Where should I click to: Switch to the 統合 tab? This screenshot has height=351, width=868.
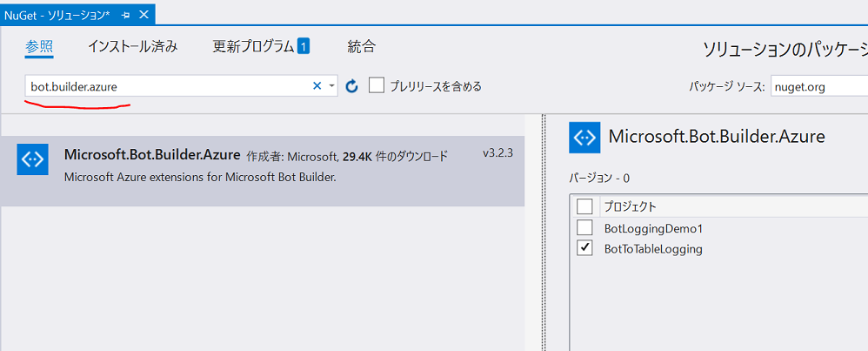pyautogui.click(x=362, y=46)
